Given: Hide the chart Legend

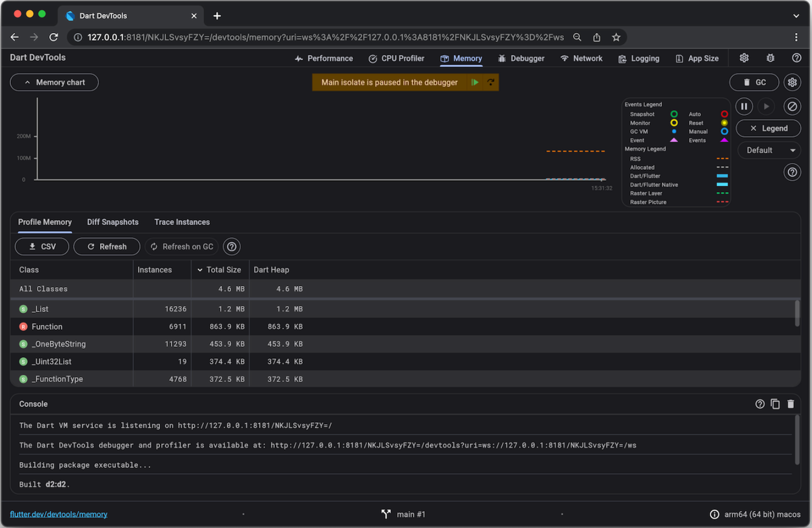Looking at the screenshot, I should point(768,128).
